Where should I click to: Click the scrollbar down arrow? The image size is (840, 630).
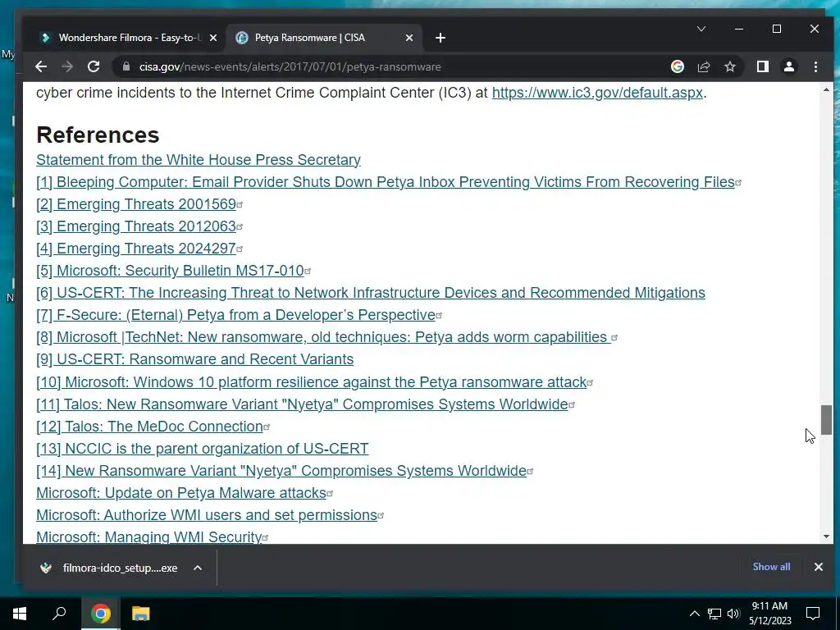(826, 536)
